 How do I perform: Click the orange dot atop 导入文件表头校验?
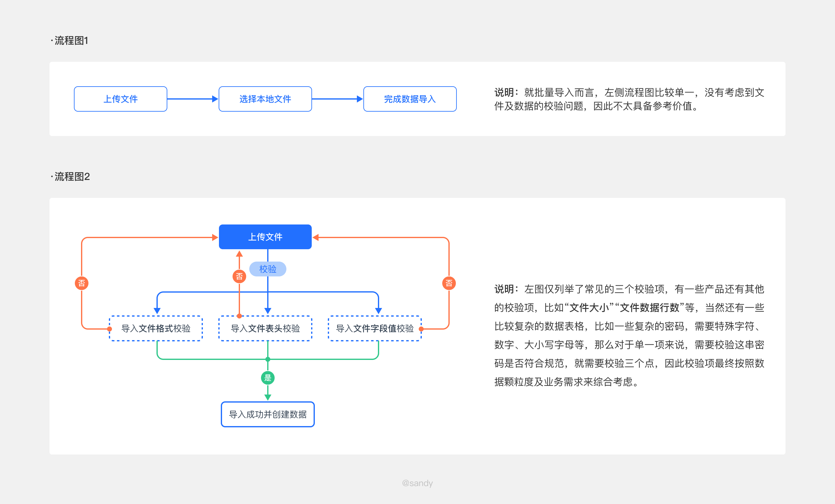tap(239, 316)
